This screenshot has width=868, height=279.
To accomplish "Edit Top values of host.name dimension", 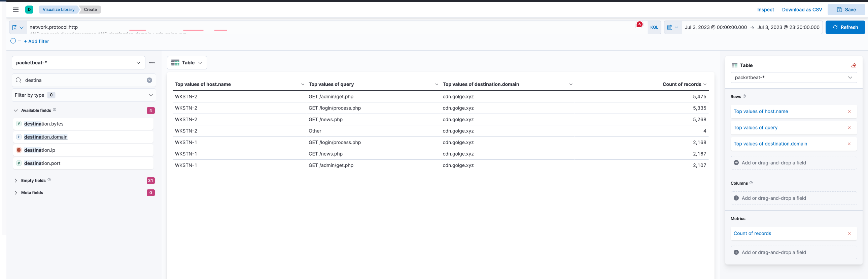I will coord(761,111).
